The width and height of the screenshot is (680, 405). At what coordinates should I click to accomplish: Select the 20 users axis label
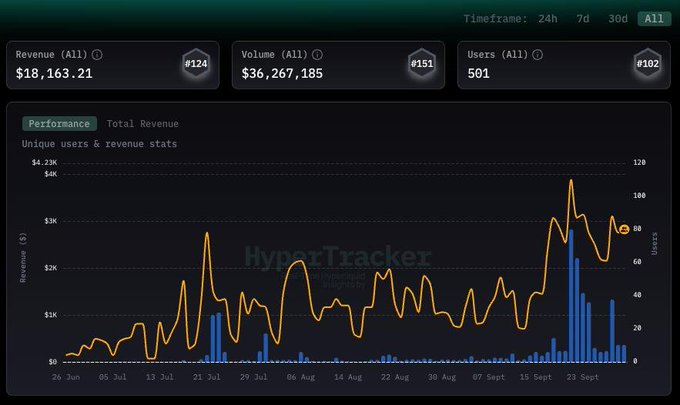pos(637,328)
